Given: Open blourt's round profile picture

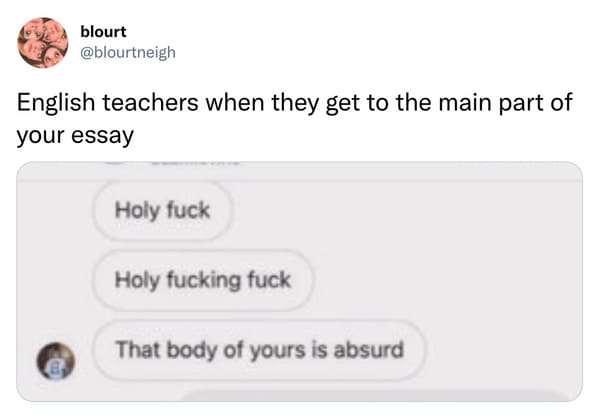Looking at the screenshot, I should click(x=43, y=42).
